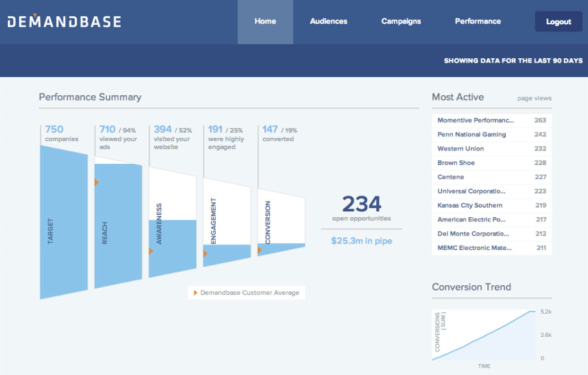Click the Conversion Trend line chart
This screenshot has height=375, width=588.
pos(484,335)
